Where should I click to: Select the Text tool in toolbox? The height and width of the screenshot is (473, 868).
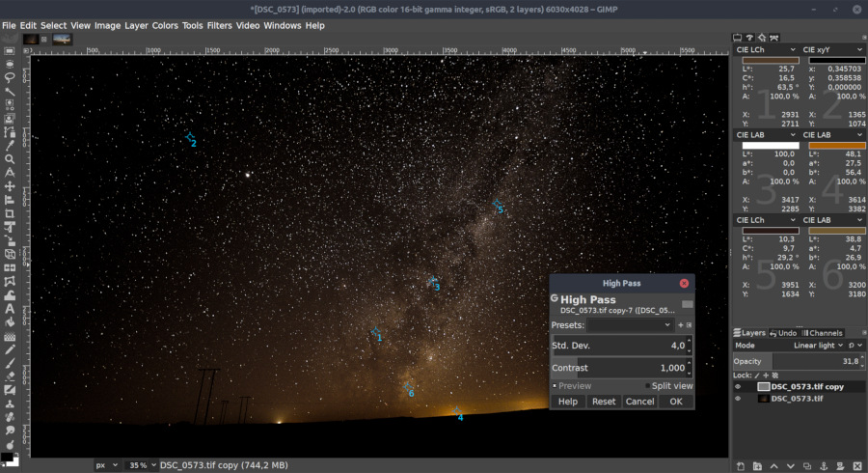click(10, 308)
